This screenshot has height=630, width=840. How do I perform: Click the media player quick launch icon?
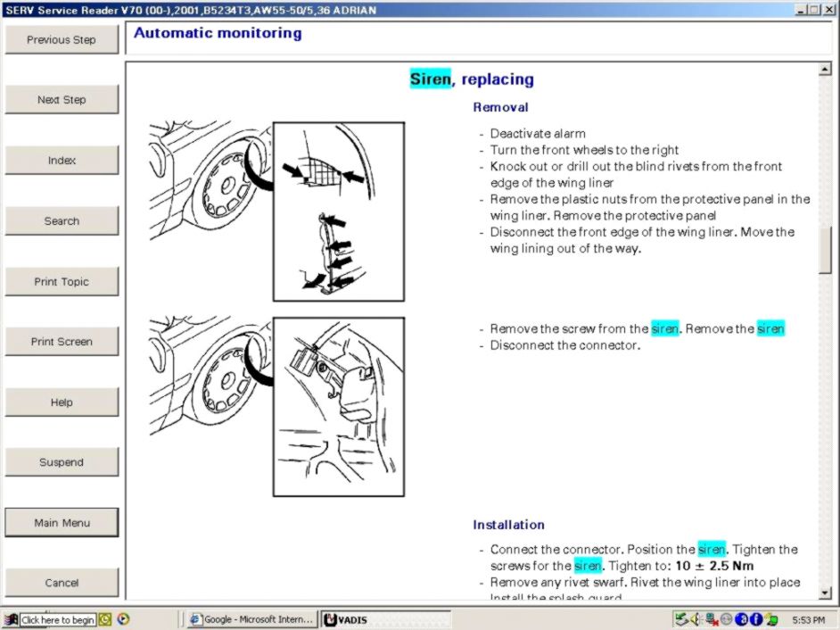point(123,619)
